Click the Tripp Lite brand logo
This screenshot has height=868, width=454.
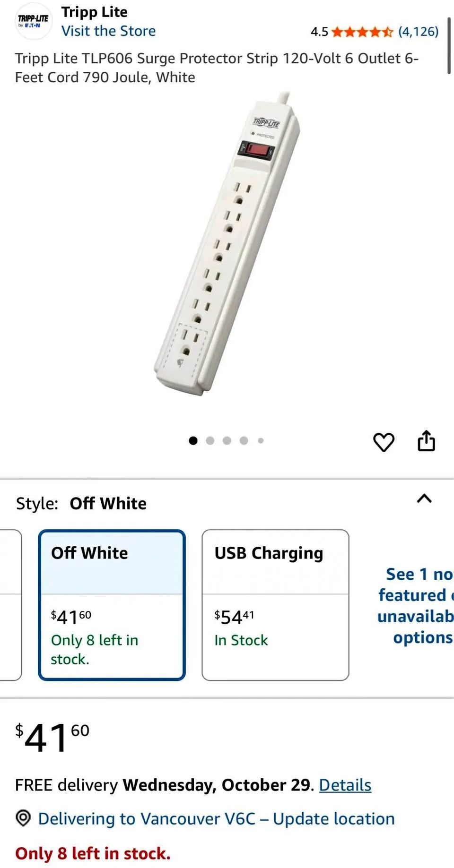(x=32, y=21)
